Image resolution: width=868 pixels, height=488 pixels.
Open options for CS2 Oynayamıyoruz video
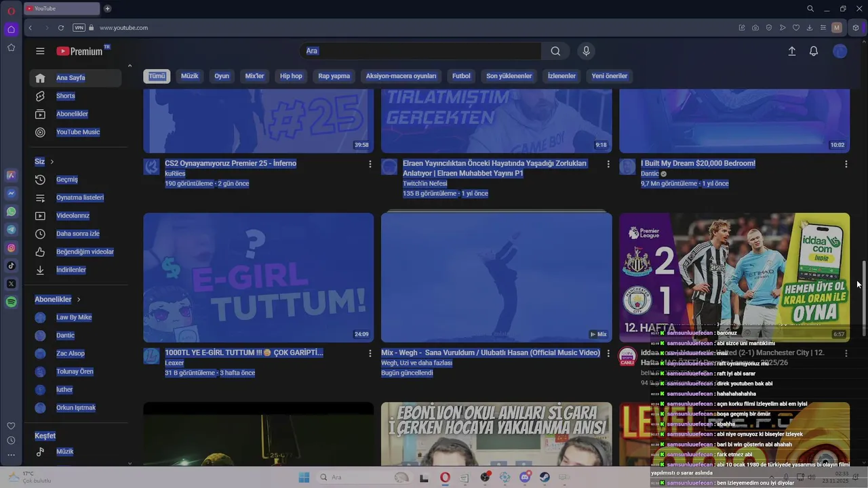[x=370, y=164]
